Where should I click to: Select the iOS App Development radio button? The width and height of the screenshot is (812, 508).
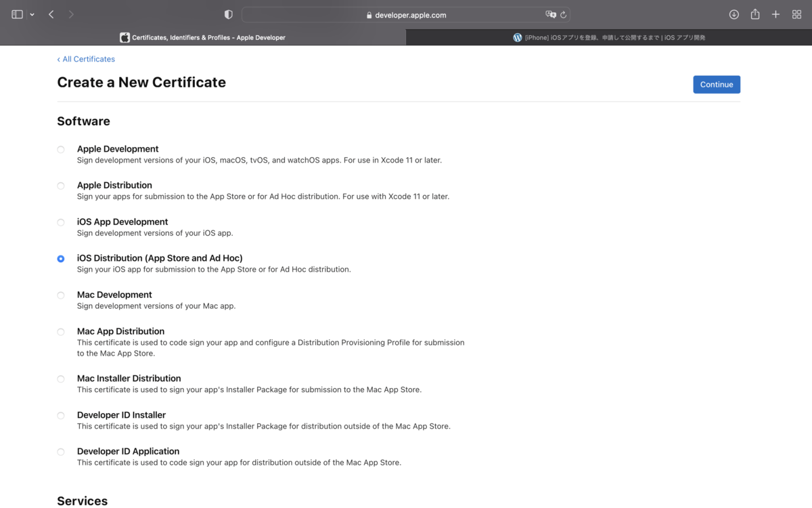click(x=61, y=222)
